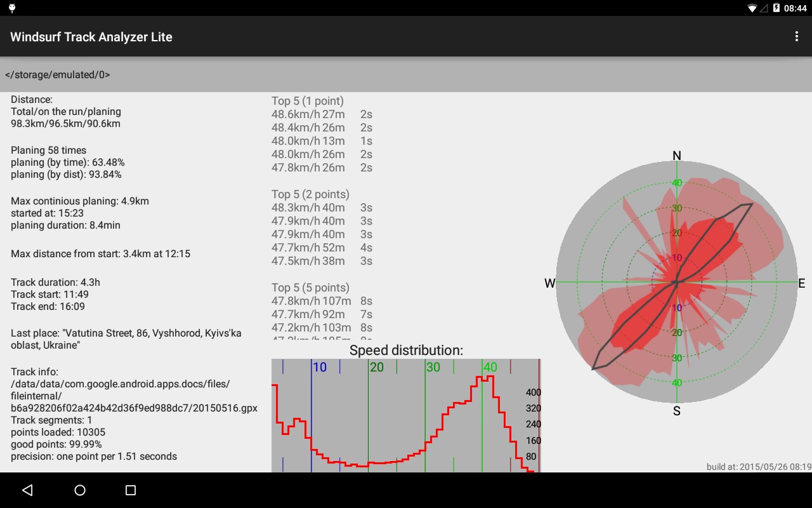Click good points: 99.99%
This screenshot has height=508, width=812.
pyautogui.click(x=56, y=444)
